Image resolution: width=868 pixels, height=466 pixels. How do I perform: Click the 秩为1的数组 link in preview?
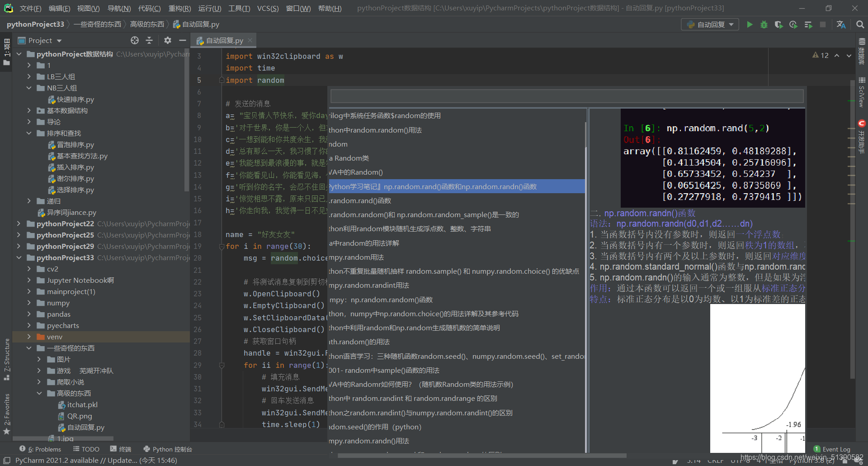(770, 245)
